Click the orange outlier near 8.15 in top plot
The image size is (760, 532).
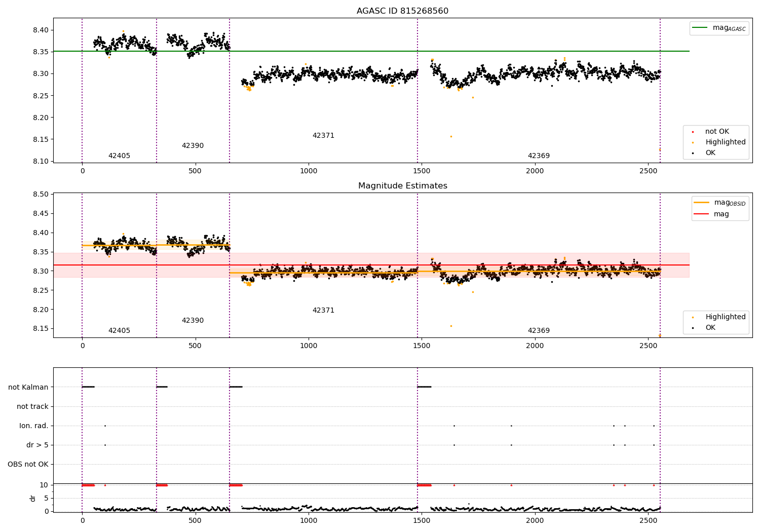[x=451, y=136]
